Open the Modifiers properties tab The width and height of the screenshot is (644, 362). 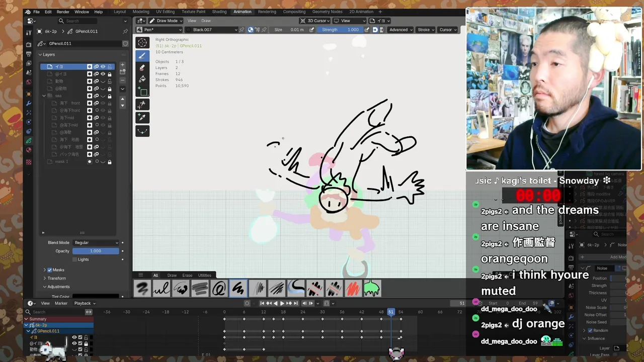coord(29,104)
